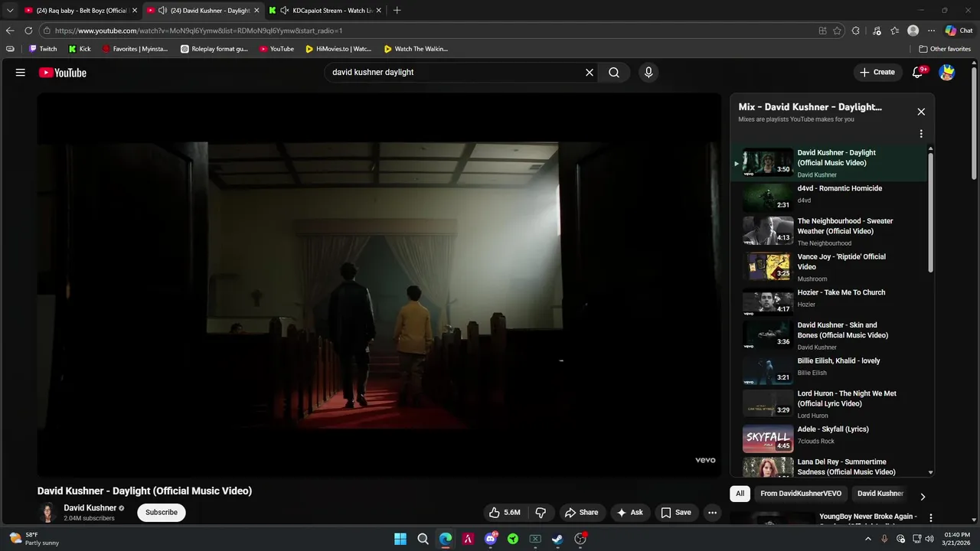Play d4vd Romantic Homicide from the mix
The height and width of the screenshot is (551, 980).
pyautogui.click(x=828, y=197)
